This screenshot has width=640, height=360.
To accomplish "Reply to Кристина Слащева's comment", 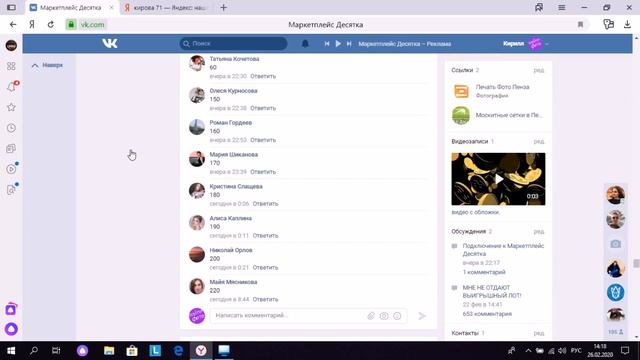I will (x=265, y=204).
